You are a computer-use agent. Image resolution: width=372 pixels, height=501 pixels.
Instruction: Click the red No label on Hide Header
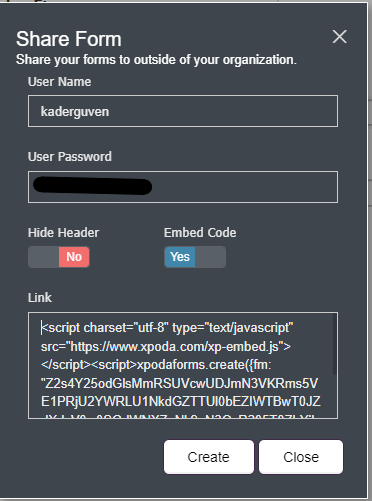point(74,257)
